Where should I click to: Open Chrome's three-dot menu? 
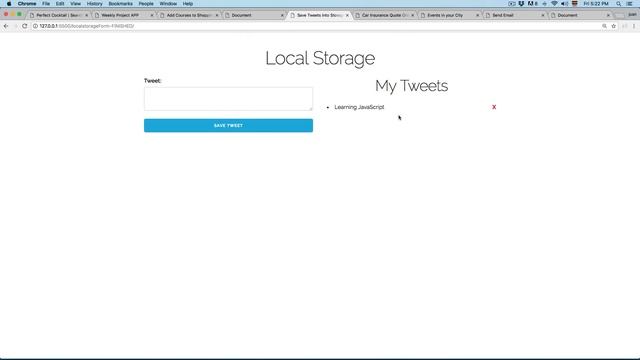[634, 26]
